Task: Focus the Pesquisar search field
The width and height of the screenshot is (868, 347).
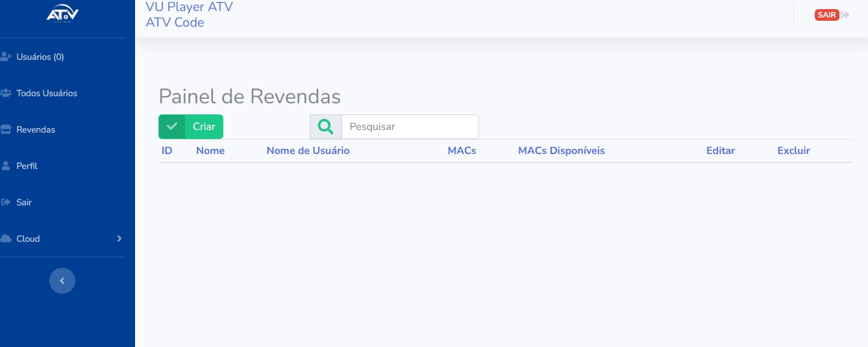Action: coord(410,127)
